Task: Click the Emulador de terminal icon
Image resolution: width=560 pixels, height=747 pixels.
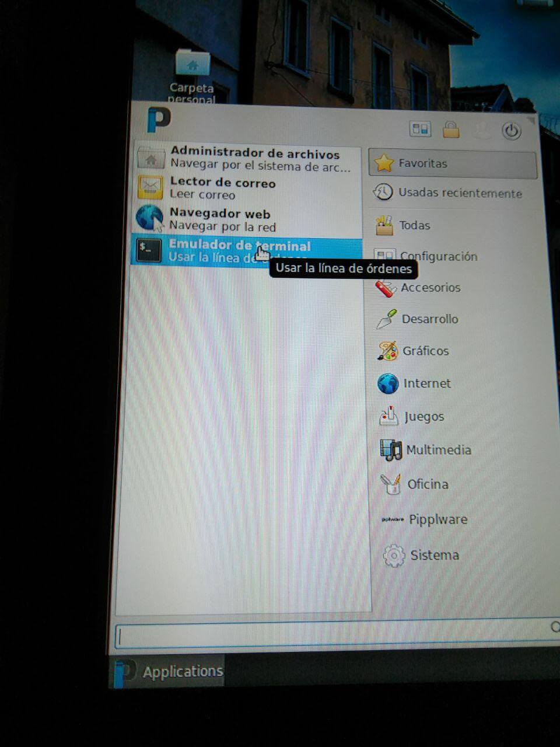Action: pyautogui.click(x=149, y=250)
